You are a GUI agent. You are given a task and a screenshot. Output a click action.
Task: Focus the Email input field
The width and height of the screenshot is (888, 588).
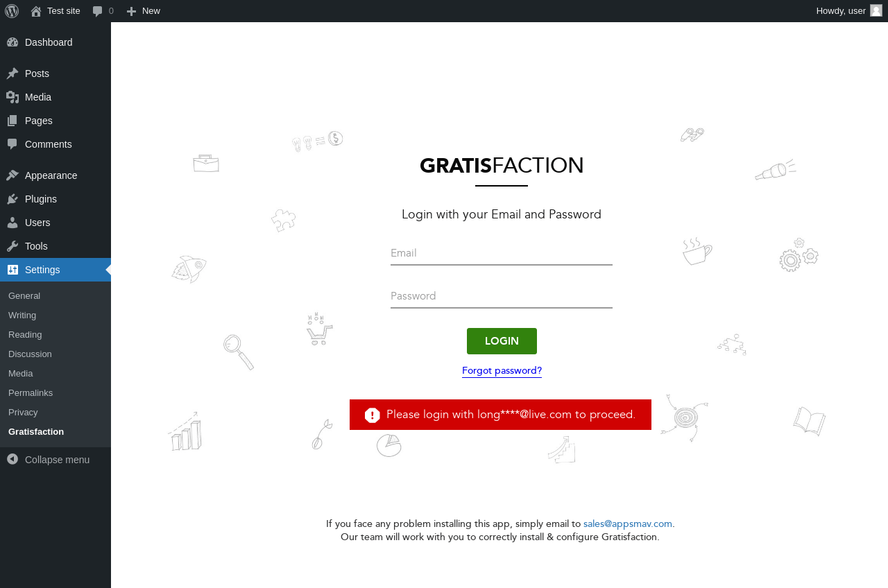(502, 254)
